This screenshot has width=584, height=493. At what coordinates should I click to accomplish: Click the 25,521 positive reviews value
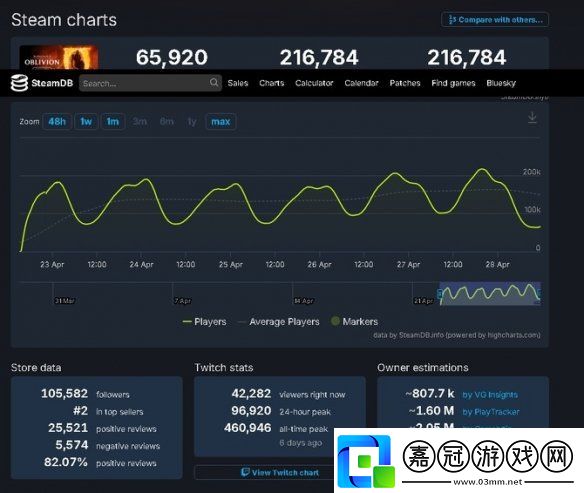click(68, 428)
